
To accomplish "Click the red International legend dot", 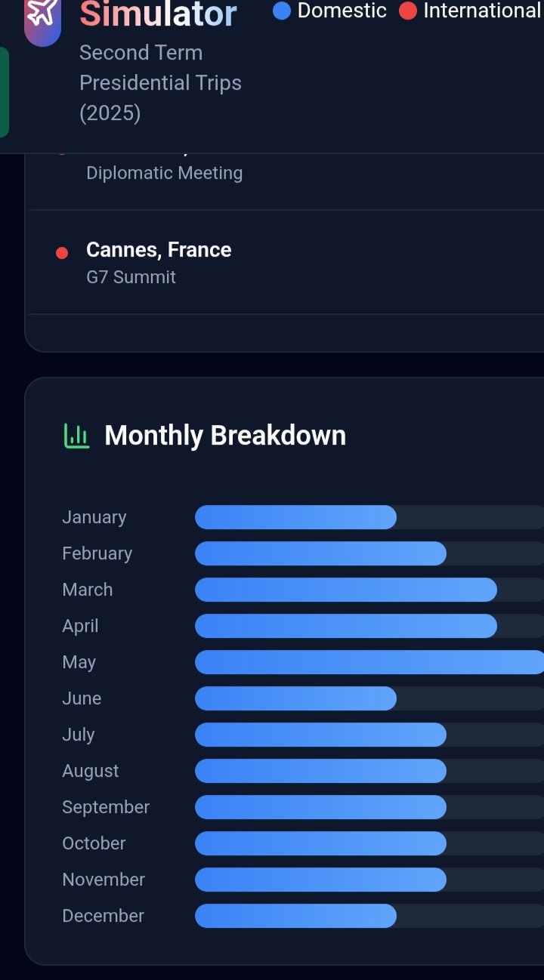I will (x=408, y=11).
